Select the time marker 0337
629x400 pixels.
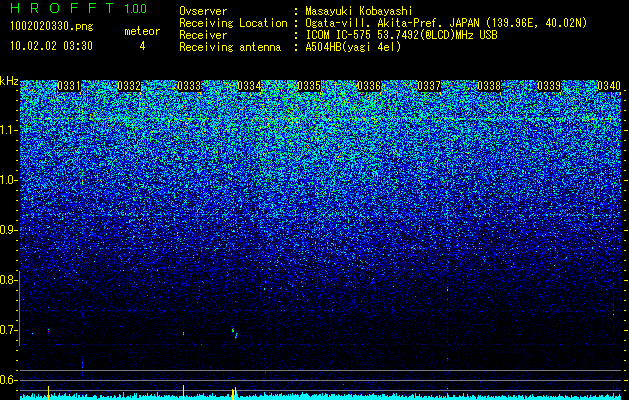coord(429,86)
